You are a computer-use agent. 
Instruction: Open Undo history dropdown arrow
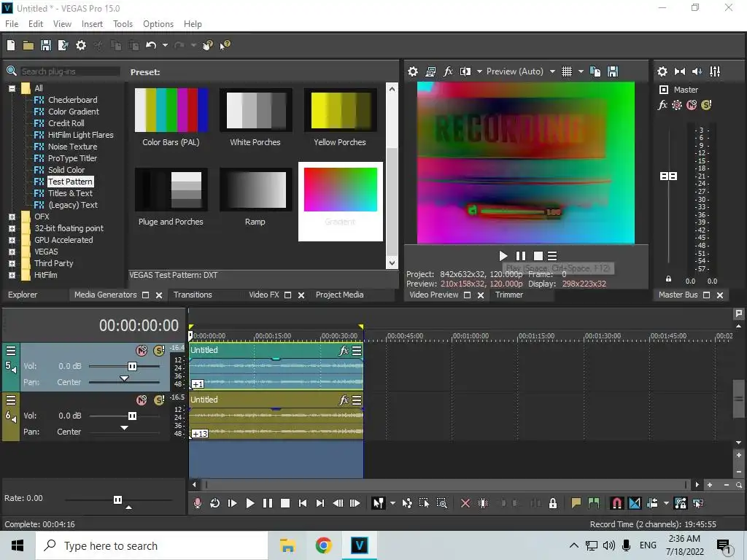(x=165, y=45)
